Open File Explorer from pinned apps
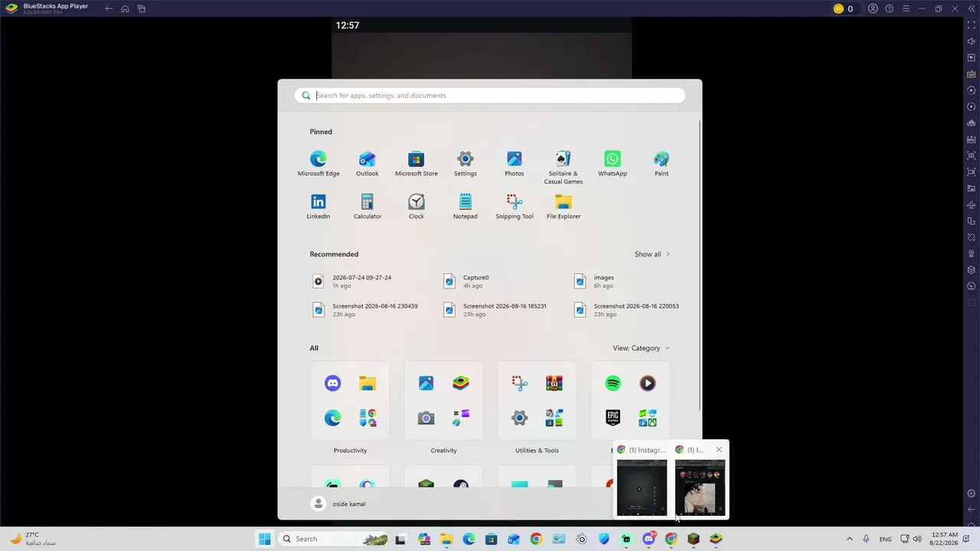The height and width of the screenshot is (551, 980). [563, 207]
